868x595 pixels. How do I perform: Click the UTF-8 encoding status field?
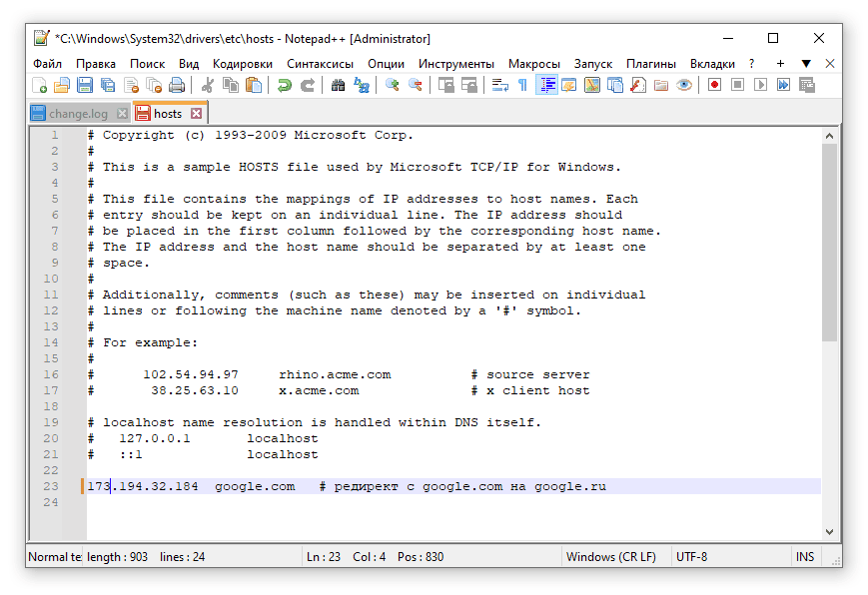tap(691, 557)
